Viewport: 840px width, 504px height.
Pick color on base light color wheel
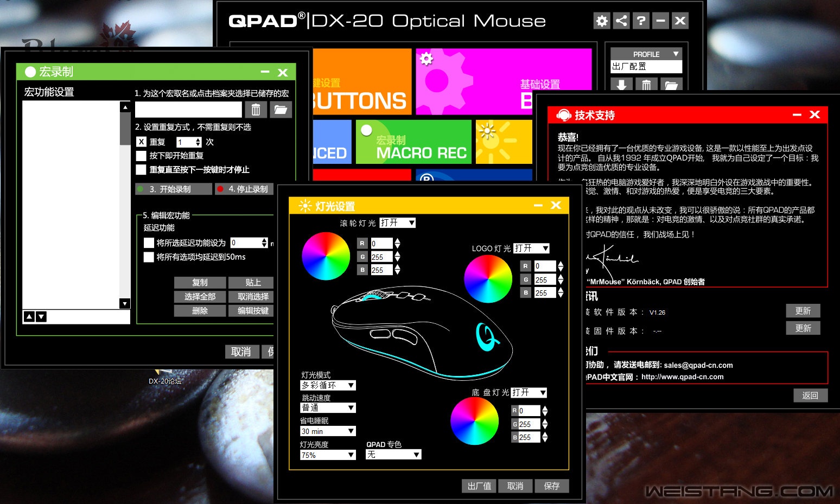[474, 421]
